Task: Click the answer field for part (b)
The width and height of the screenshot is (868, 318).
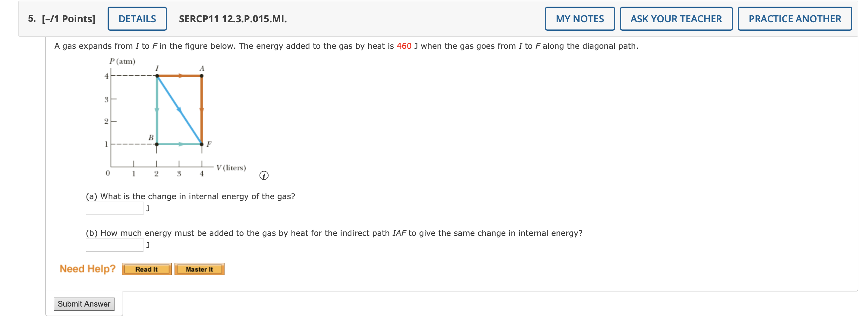Action: (x=114, y=245)
